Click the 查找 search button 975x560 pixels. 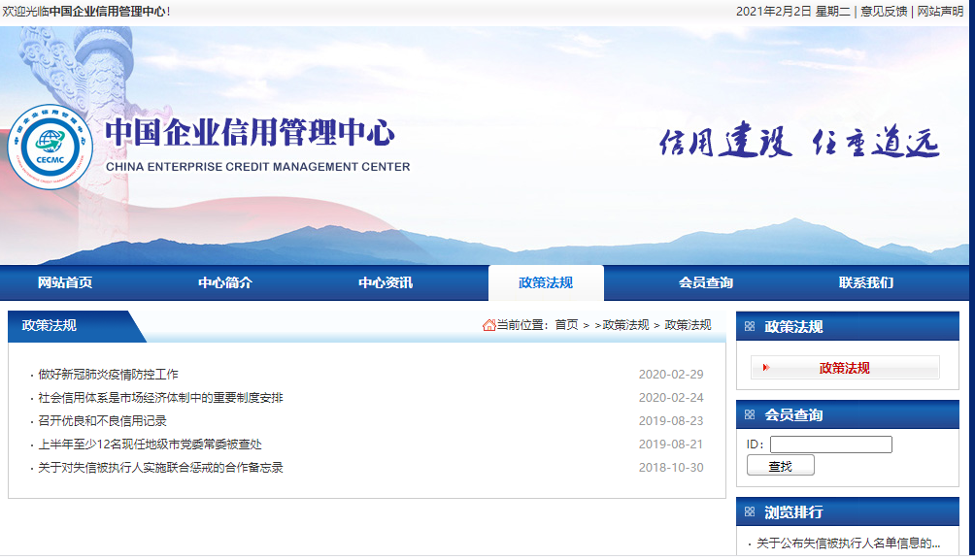[x=781, y=466]
